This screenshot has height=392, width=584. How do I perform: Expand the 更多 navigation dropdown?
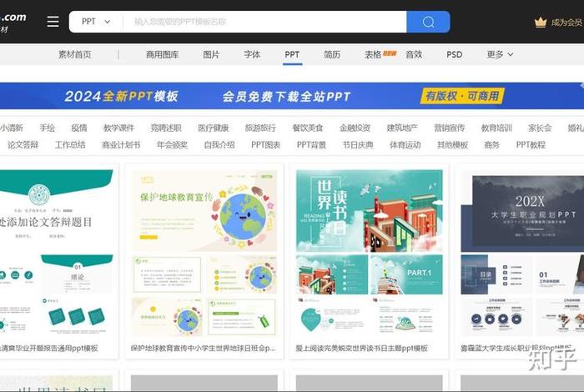coord(500,54)
